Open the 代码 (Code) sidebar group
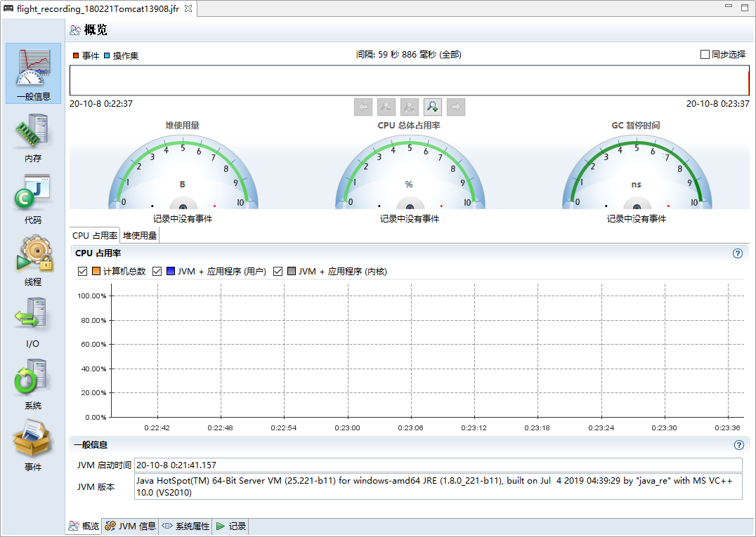Screen dimensions: 756x537 (x=33, y=199)
